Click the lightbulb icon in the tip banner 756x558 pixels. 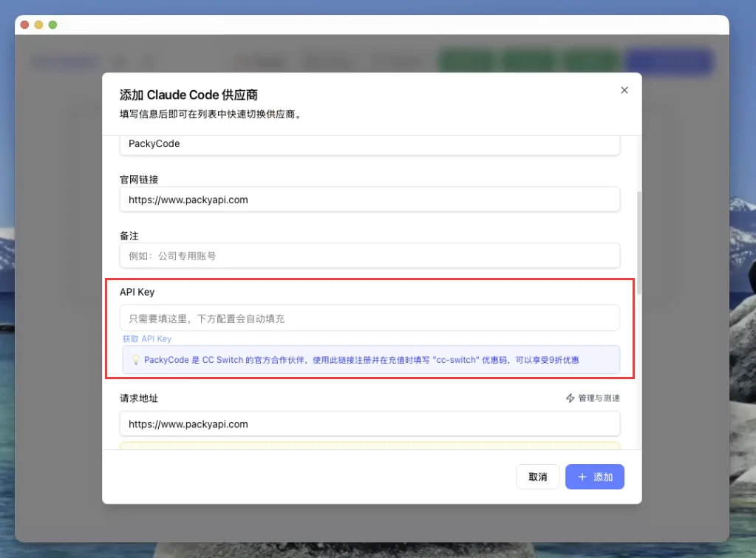(x=136, y=360)
